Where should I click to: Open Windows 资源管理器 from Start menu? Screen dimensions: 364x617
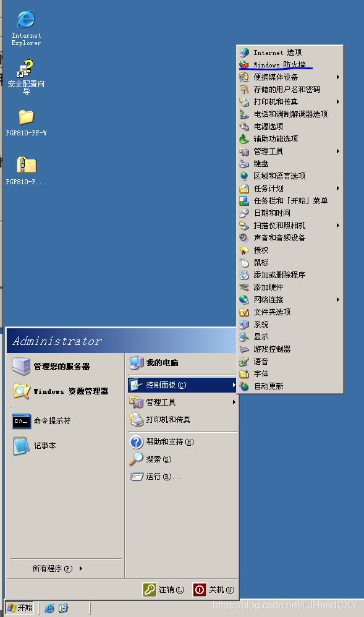coord(66,391)
